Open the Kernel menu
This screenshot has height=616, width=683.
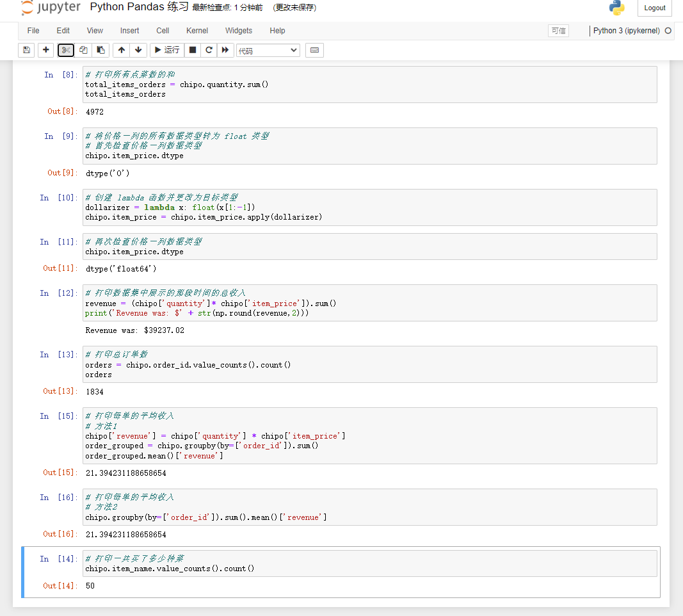(x=197, y=31)
